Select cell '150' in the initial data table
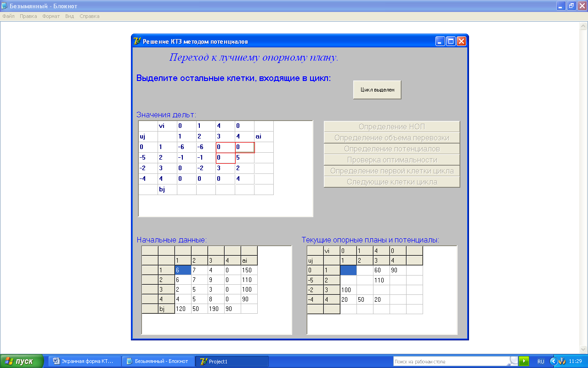The height and width of the screenshot is (368, 588). (x=249, y=270)
